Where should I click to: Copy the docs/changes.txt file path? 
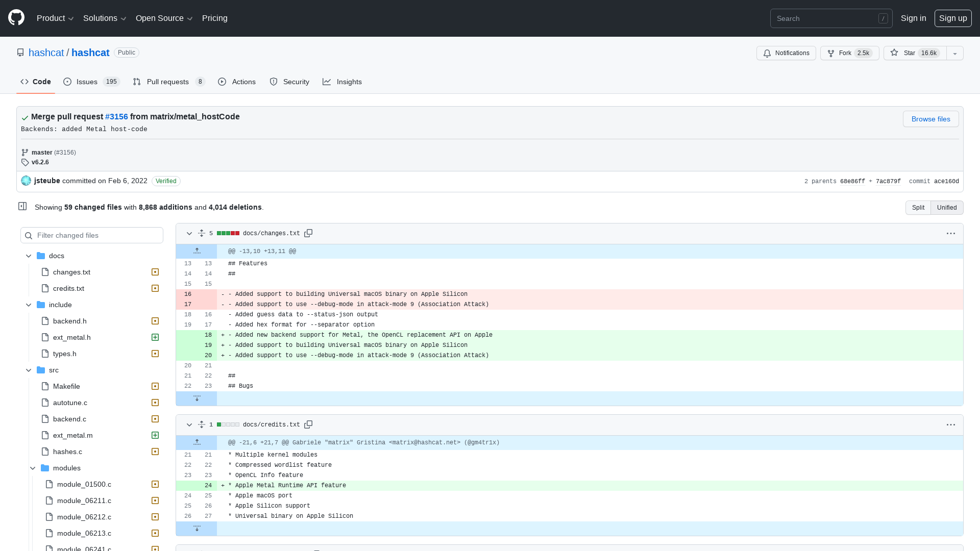(308, 233)
